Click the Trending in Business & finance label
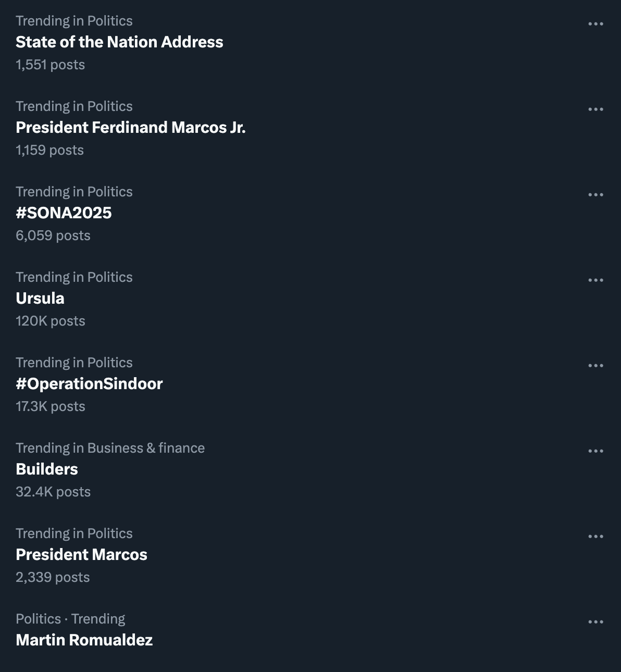Viewport: 621px width, 672px height. pos(110,448)
